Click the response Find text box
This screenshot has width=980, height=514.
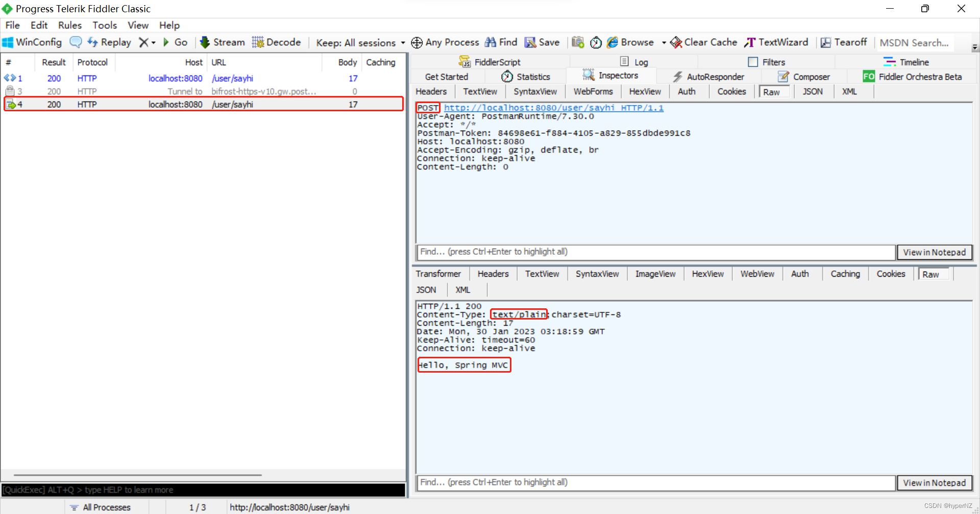pos(656,483)
